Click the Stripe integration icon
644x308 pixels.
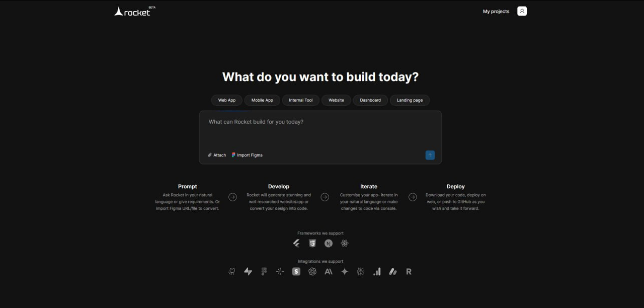(296, 271)
